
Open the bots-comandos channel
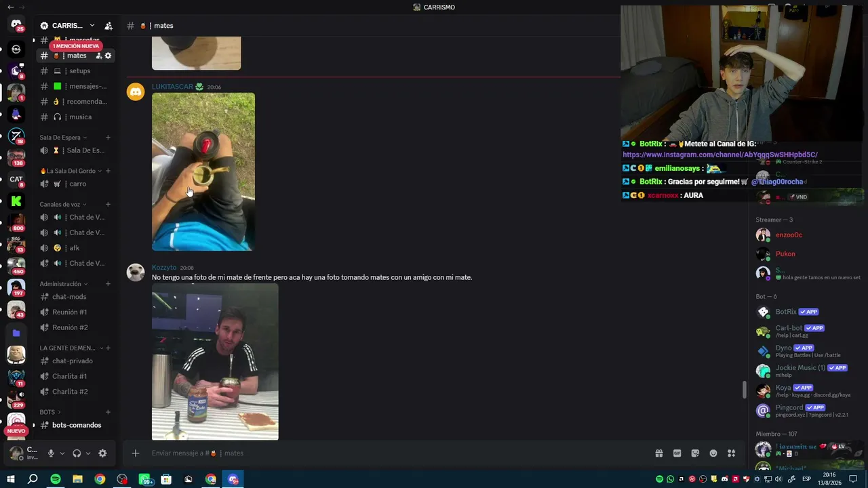[75, 425]
